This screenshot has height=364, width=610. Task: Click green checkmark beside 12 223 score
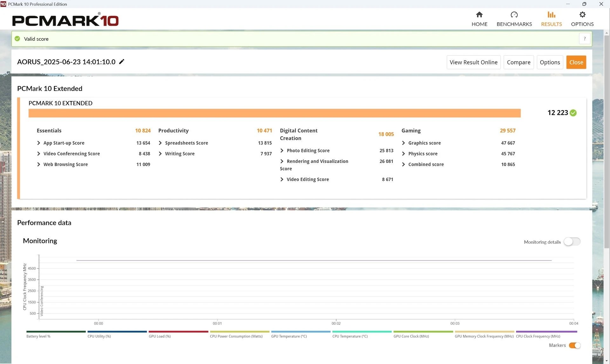(573, 113)
